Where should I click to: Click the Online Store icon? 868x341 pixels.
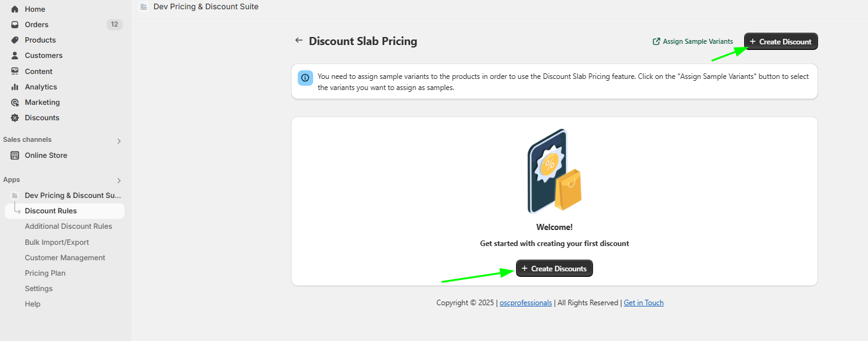pyautogui.click(x=15, y=155)
